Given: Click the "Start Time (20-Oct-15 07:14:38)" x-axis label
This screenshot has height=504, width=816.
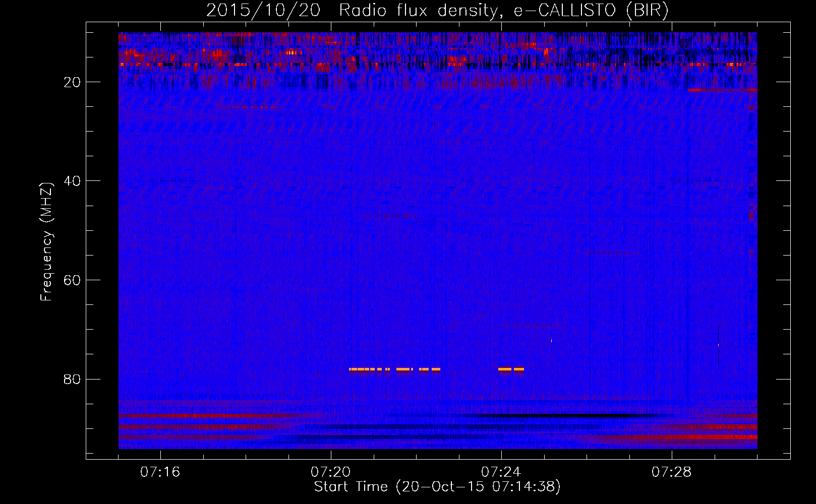Looking at the screenshot, I should [437, 487].
